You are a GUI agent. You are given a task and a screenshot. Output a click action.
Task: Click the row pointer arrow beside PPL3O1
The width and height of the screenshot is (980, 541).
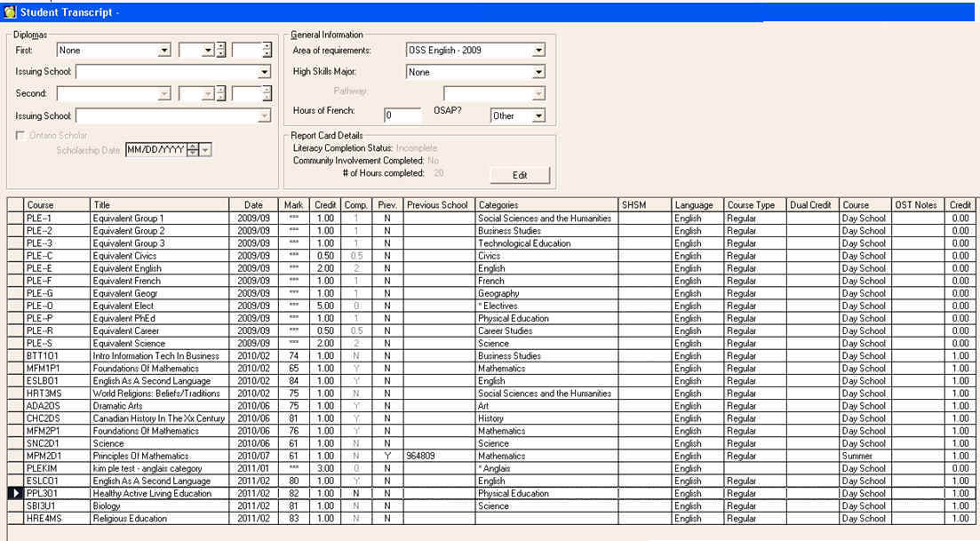[x=15, y=493]
